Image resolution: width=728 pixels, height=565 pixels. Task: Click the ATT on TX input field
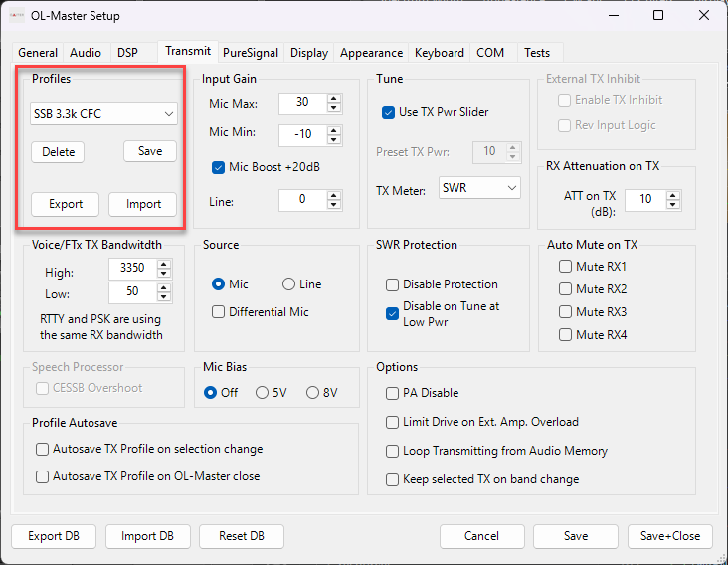click(x=645, y=200)
